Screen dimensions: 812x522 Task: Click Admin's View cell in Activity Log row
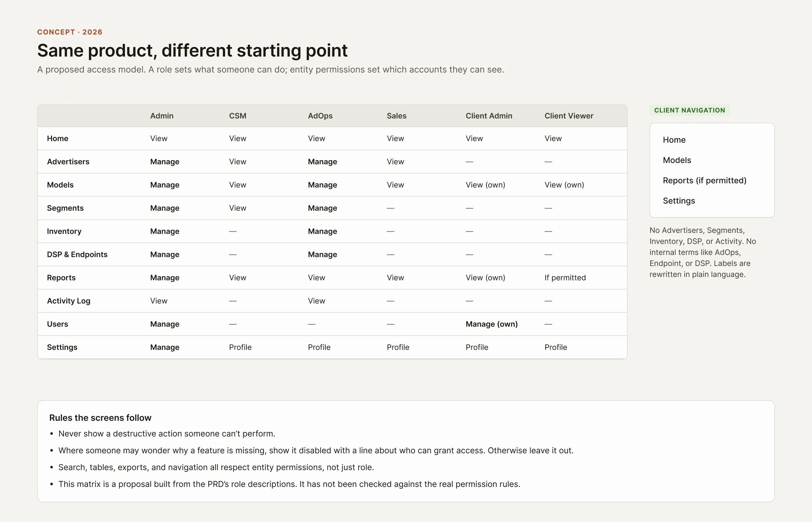click(159, 301)
